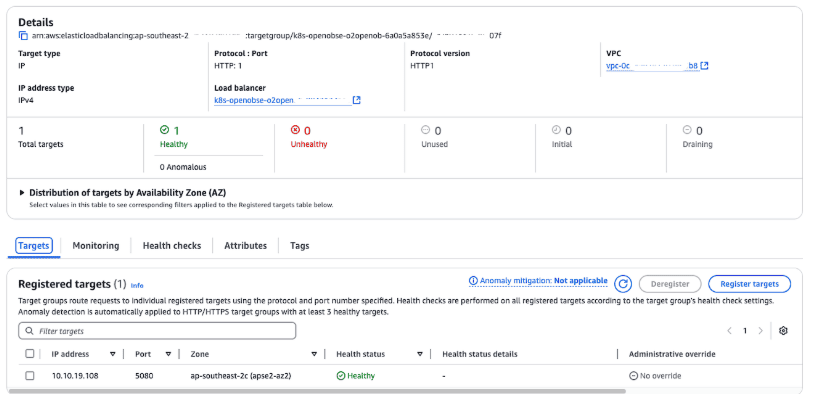Sort by Zone column arrow
This screenshot has height=403, width=818.
pos(313,354)
